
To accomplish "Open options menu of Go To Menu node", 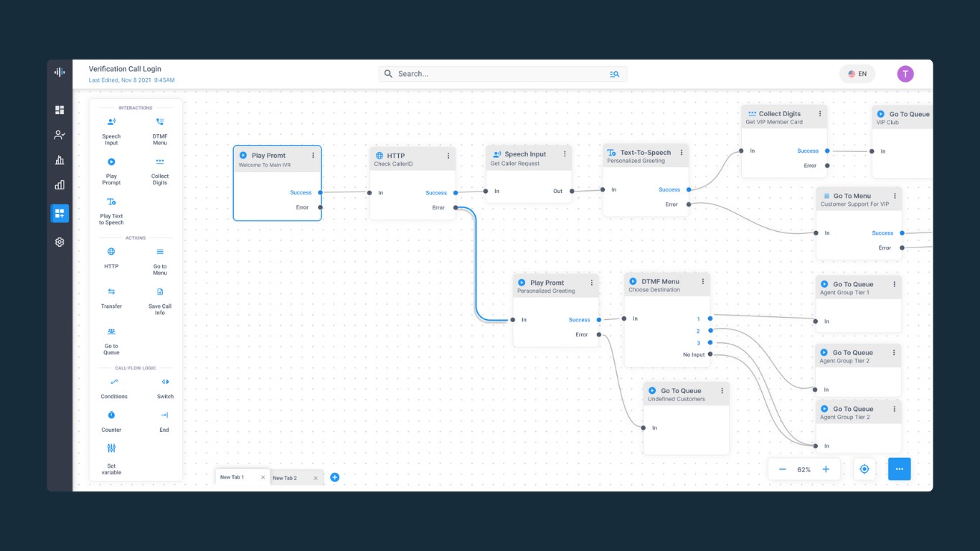I will pos(895,196).
